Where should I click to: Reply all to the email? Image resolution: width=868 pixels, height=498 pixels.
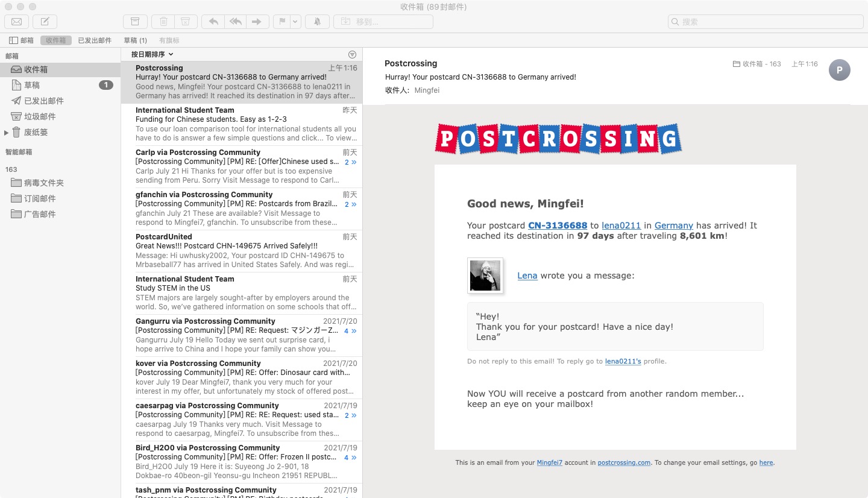tap(236, 22)
